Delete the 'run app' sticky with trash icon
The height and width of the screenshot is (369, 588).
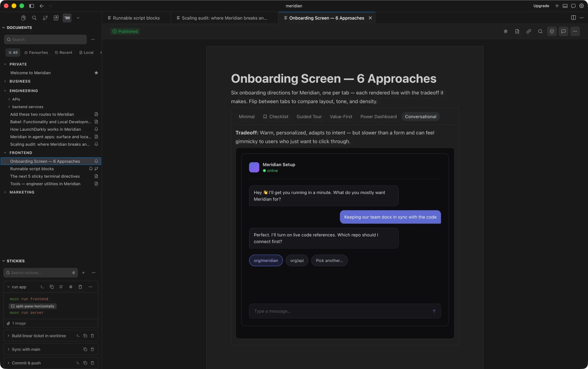80,287
